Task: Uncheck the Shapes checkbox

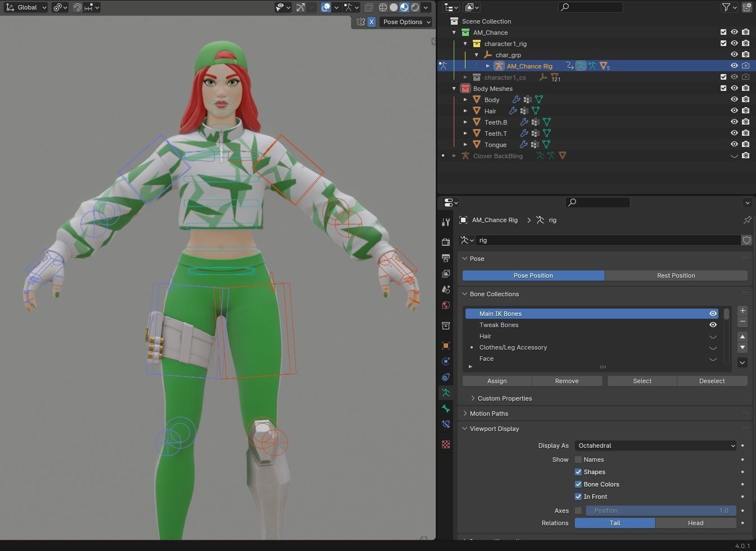Action: 578,472
